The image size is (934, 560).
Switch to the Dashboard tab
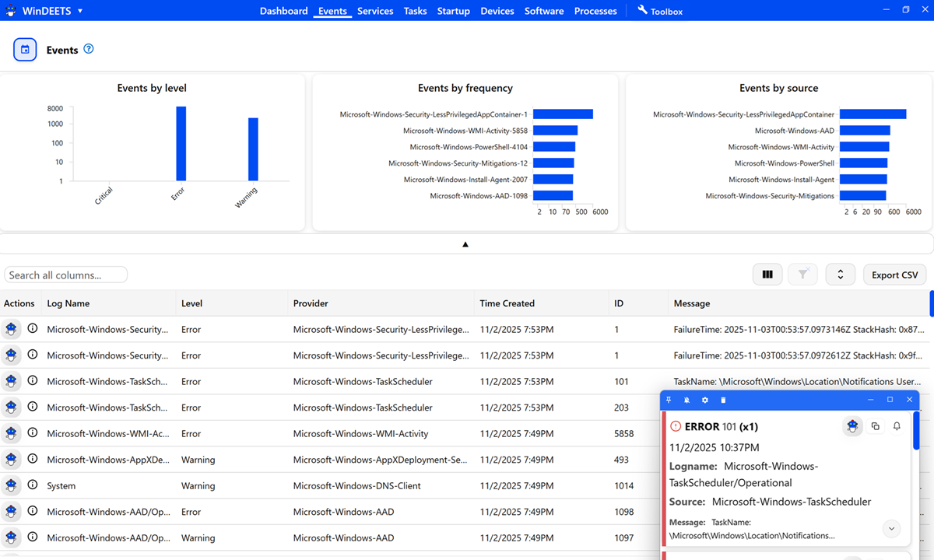click(x=283, y=11)
